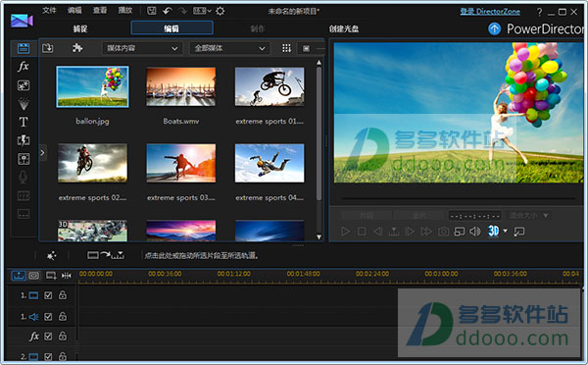Viewport: 588px width, 365px height.
Task: Switch to storyboard view icon
Action: tap(33, 276)
